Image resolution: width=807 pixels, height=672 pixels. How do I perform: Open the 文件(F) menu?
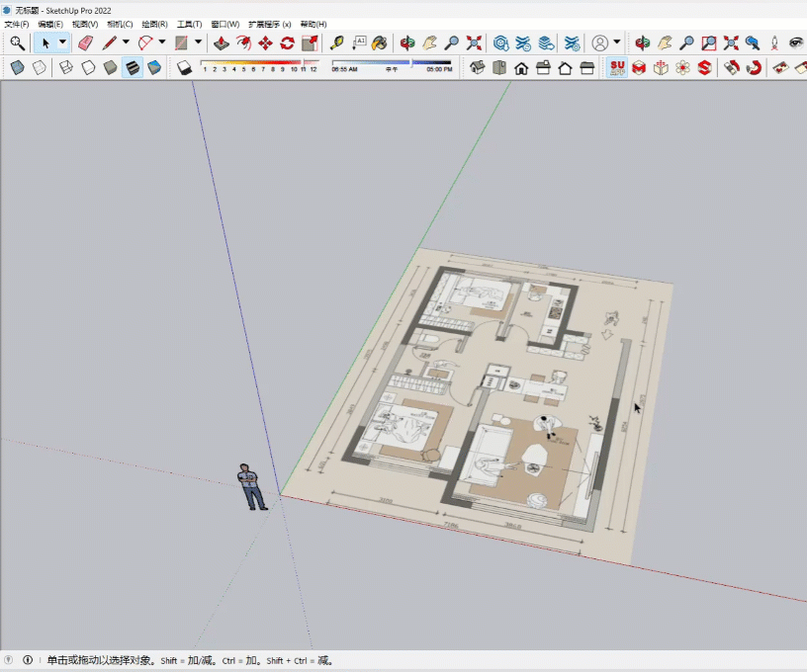pyautogui.click(x=17, y=24)
